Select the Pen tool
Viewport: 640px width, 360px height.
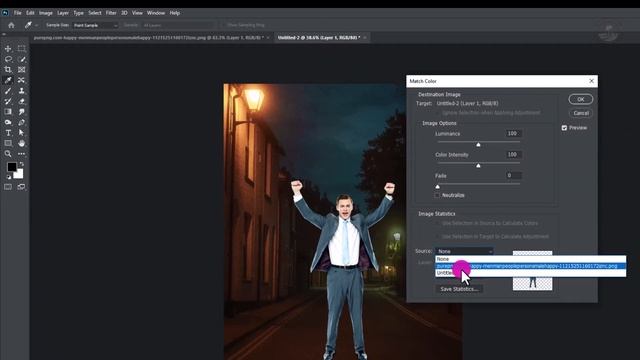22,122
